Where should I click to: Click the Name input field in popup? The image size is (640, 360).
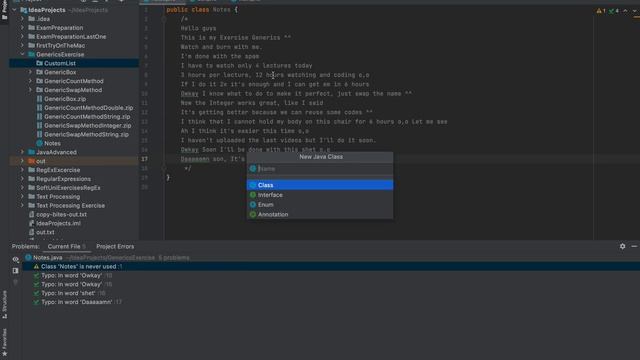coord(320,169)
